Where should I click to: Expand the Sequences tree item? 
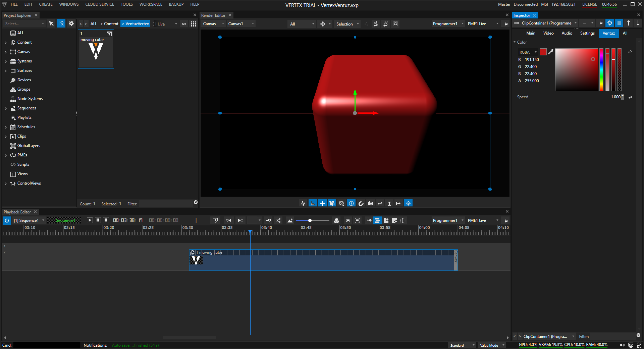[x=5, y=108]
